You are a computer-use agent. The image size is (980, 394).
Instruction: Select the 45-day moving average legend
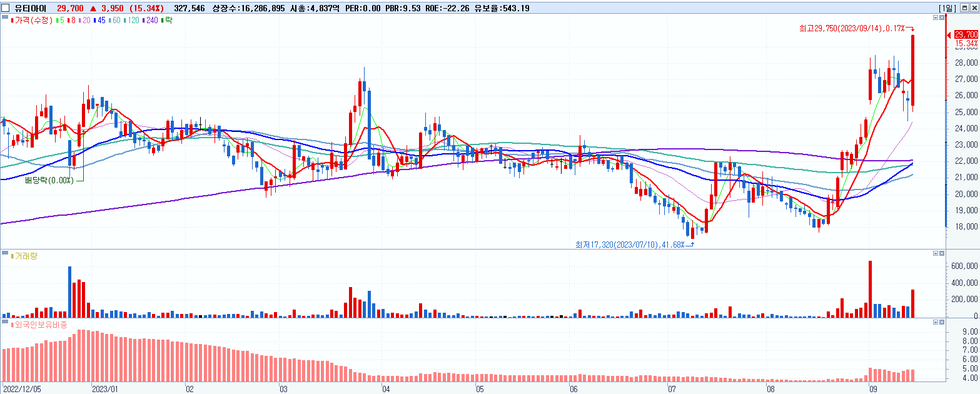pyautogui.click(x=99, y=21)
